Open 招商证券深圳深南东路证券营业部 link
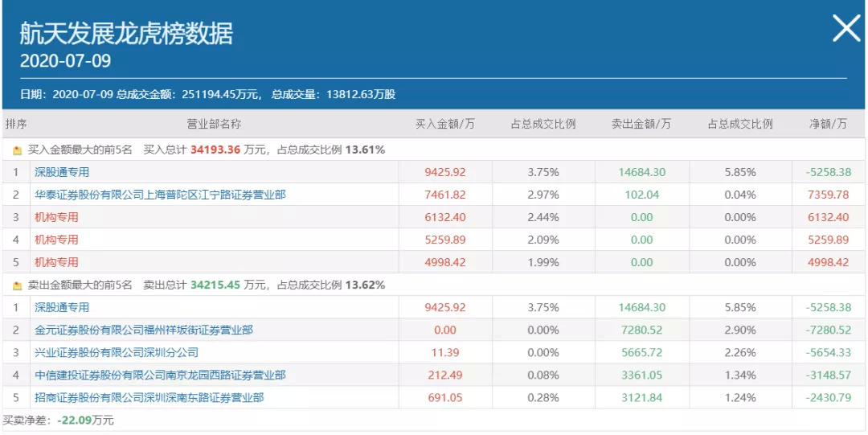 149,397
